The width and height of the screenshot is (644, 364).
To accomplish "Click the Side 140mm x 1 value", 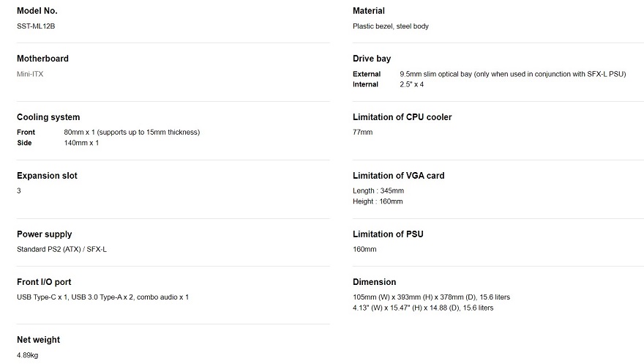I will (81, 143).
